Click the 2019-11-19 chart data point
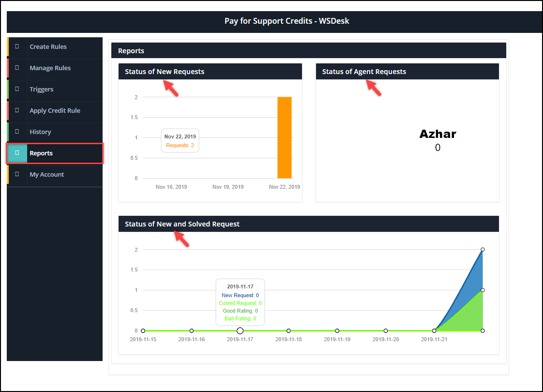The height and width of the screenshot is (392, 543). coord(337,331)
